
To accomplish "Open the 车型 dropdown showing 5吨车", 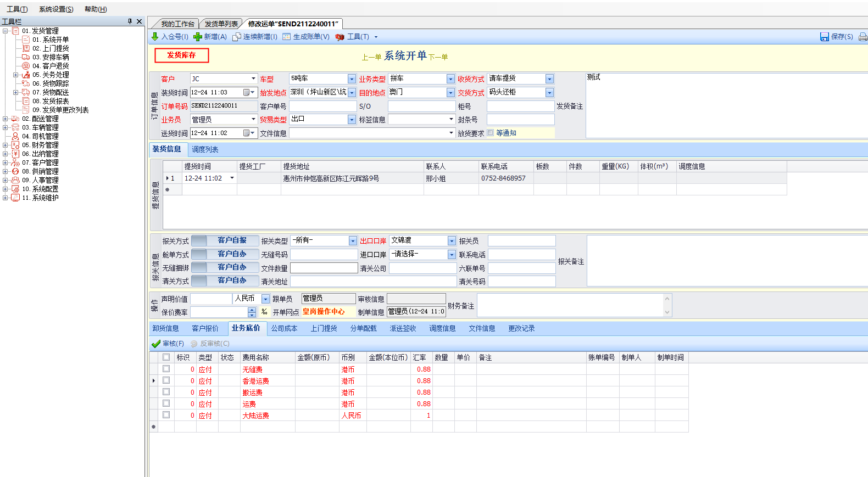I will [x=352, y=79].
